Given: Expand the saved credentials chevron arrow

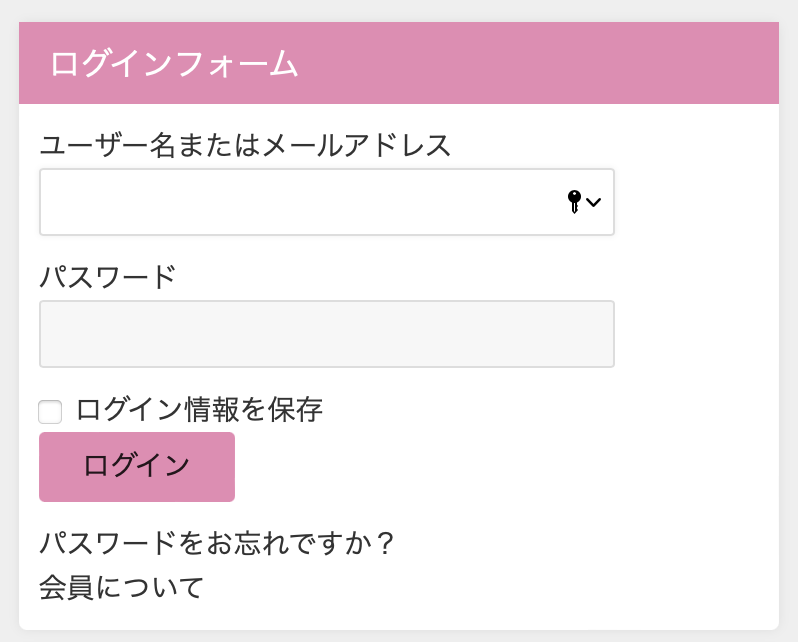Looking at the screenshot, I should [593, 203].
